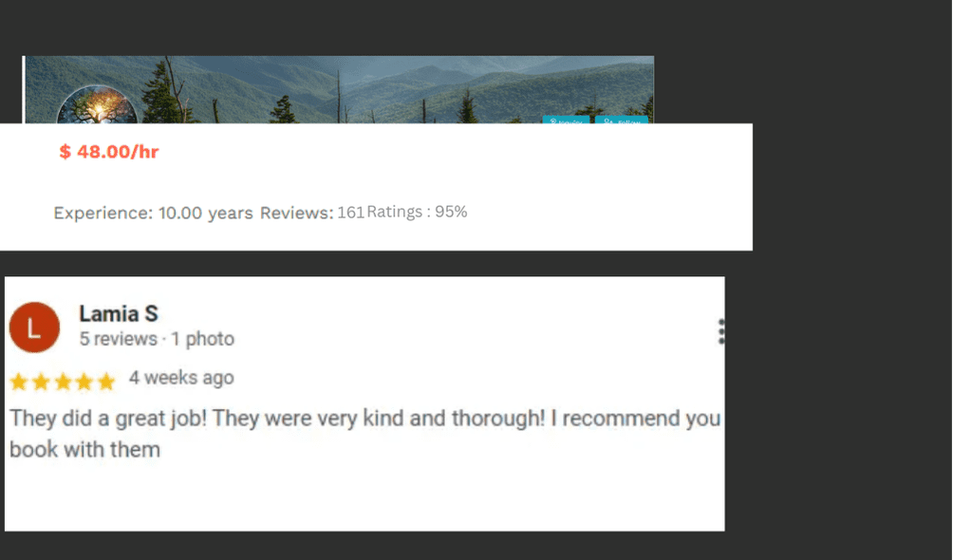Click the orange L reviewer avatar
953x560 pixels.
point(34,327)
